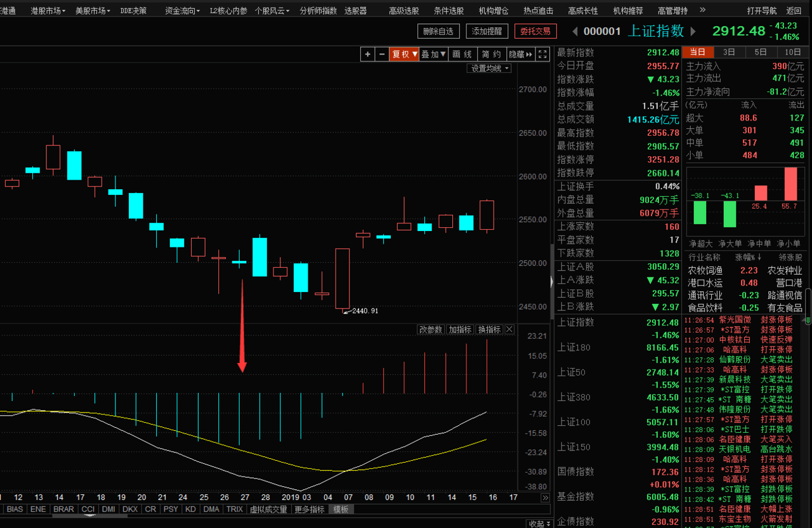This screenshot has width=812, height=528.
Task: Click 打开导航 link
Action: click(x=761, y=11)
